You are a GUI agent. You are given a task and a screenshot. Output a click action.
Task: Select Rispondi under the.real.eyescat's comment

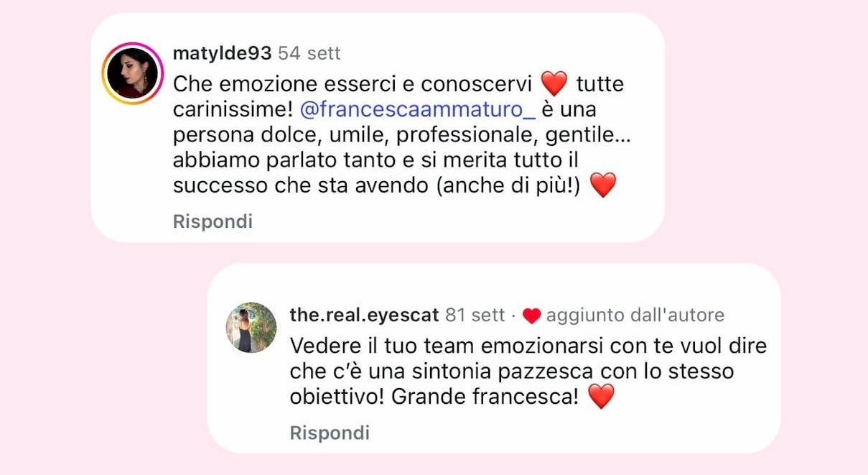pos(330,433)
